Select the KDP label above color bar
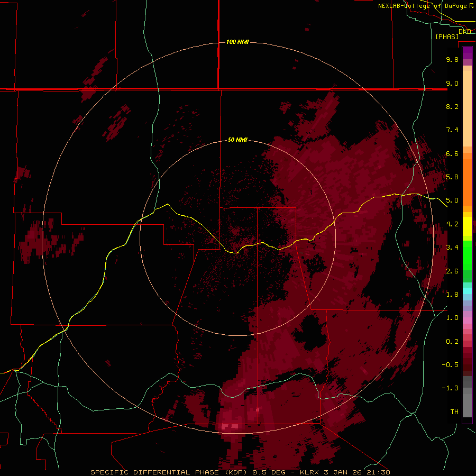Image resolution: width=476 pixels, height=476 pixels. tap(465, 32)
